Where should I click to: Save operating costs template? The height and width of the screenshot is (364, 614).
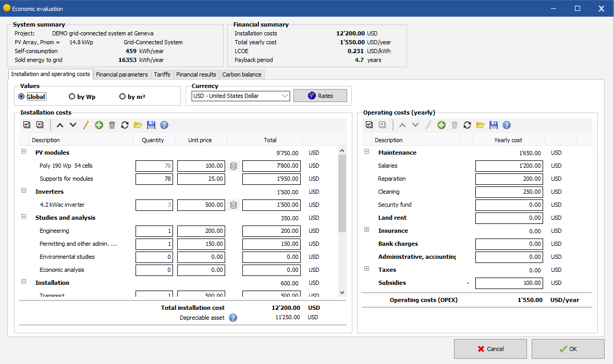tap(494, 125)
